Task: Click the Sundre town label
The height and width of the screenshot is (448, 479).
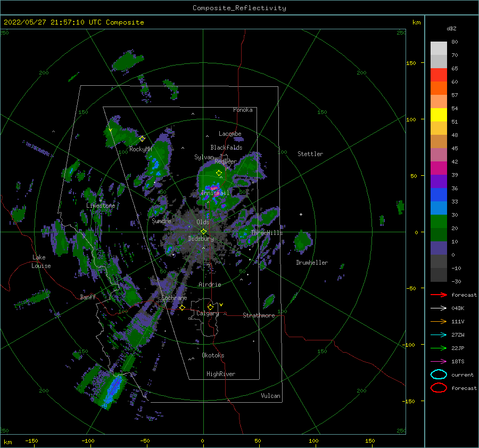Action: coord(162,221)
